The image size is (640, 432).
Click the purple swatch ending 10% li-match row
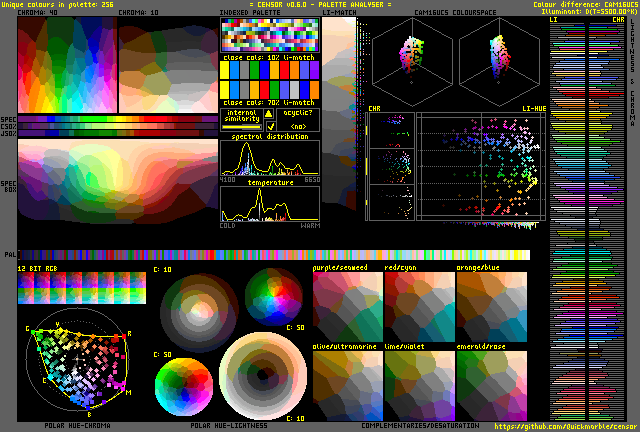click(x=314, y=70)
